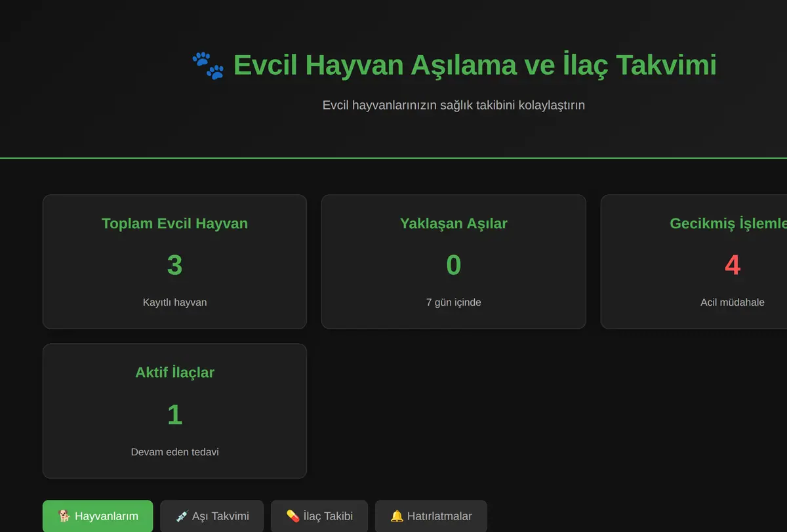
Task: Open the Hayvanlarım tab
Action: click(98, 516)
